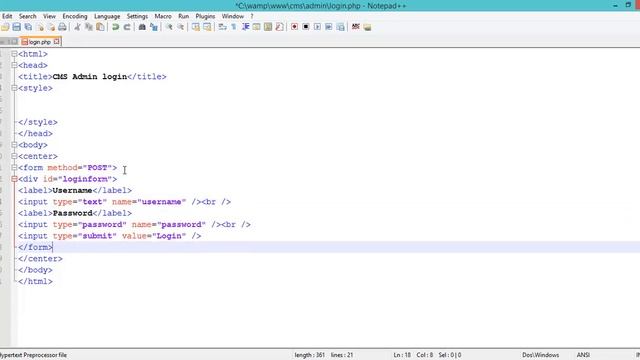Open the Search menu
Screen dimensions: 640x360
pos(27,16)
